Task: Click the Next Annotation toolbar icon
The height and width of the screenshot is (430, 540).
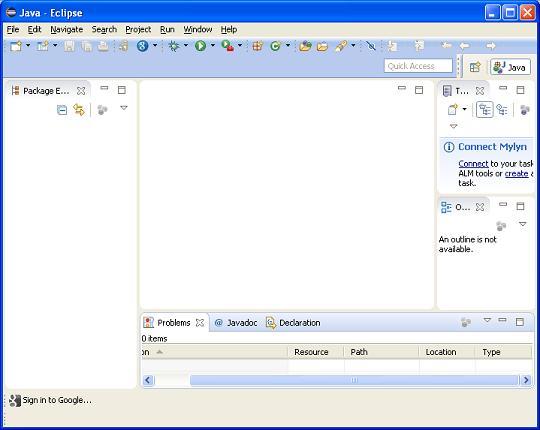Action: click(392, 46)
